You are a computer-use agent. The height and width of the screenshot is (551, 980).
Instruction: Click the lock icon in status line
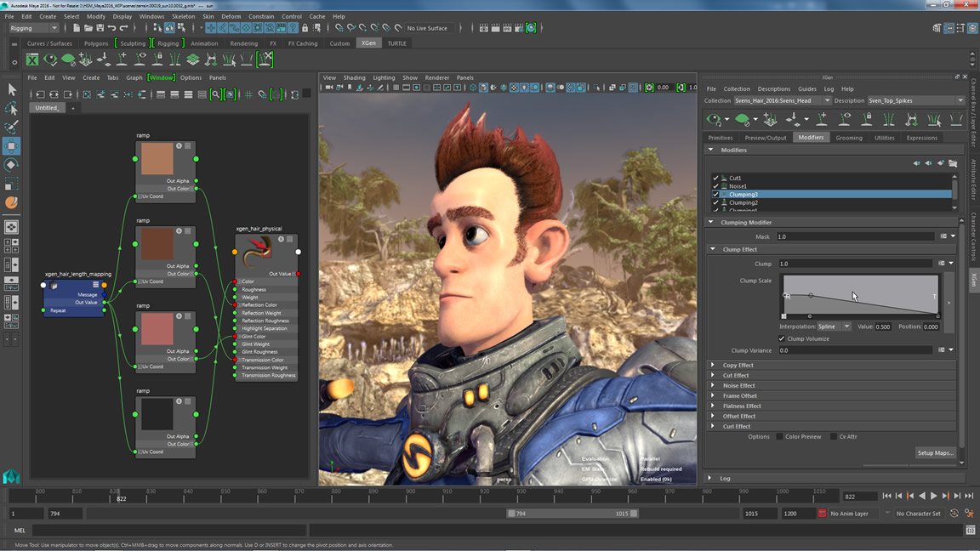305,28
